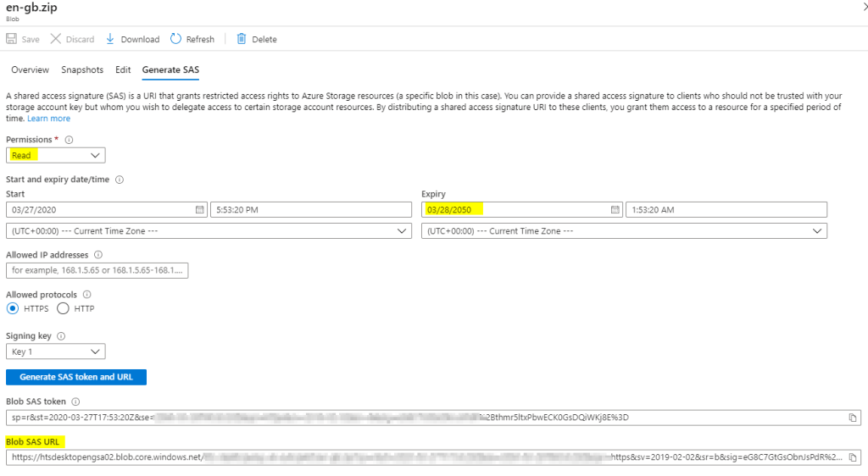Show info tooltip for Permissions
The height and width of the screenshot is (476, 868).
[70, 140]
